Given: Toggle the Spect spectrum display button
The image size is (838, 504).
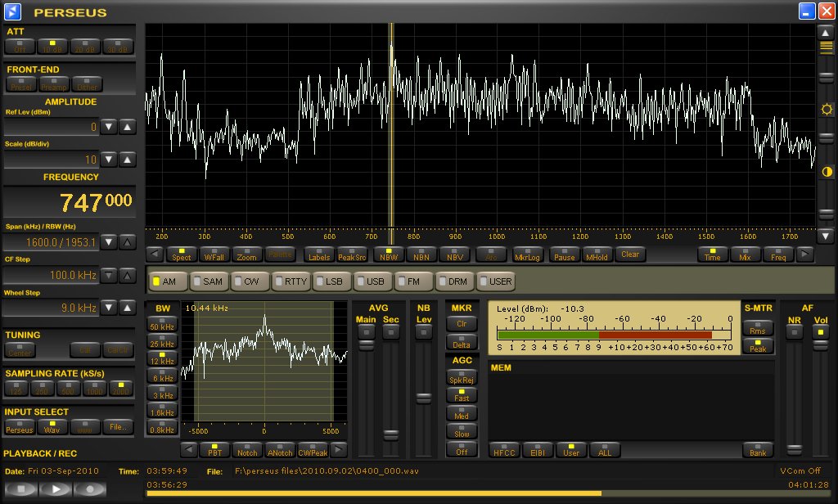Looking at the screenshot, I should pos(181,254).
